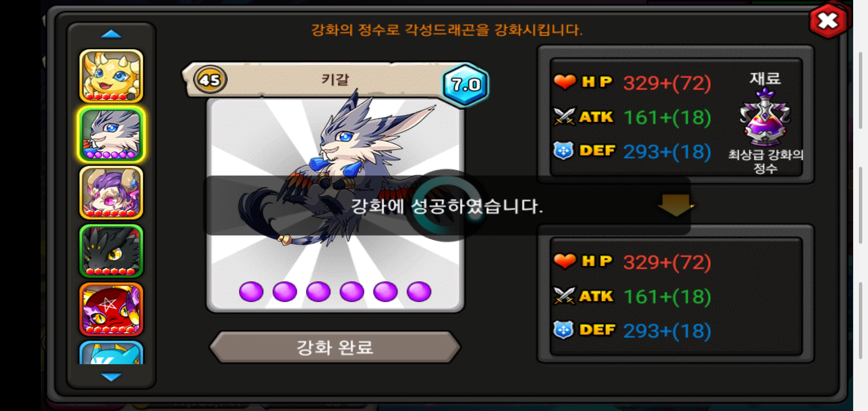Click the 강화 완료 button
This screenshot has width=868, height=411.
(x=335, y=347)
